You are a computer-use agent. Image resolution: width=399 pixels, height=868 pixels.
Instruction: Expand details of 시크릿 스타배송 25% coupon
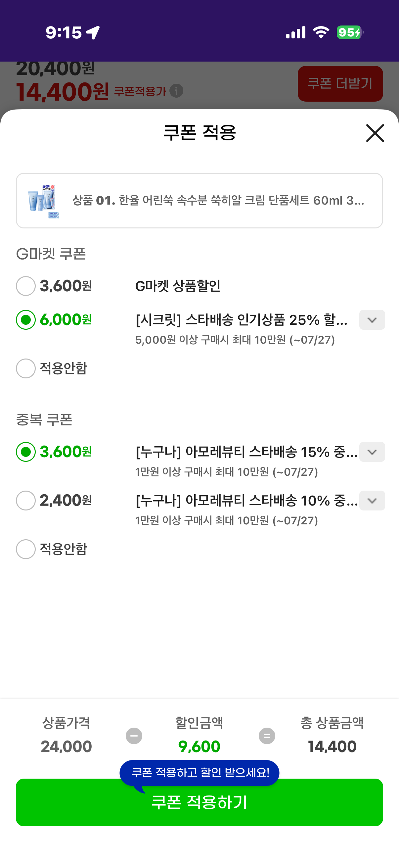(372, 320)
